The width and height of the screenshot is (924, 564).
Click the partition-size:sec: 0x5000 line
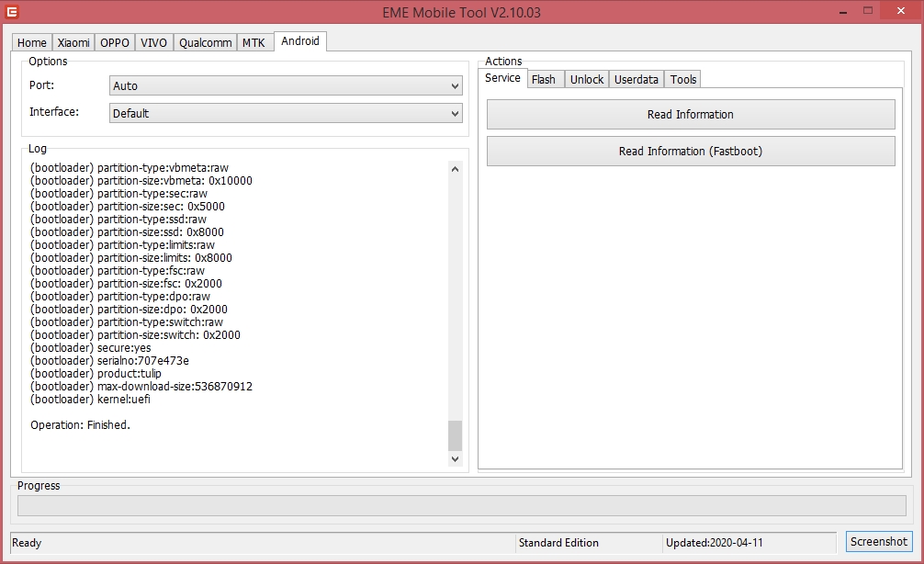click(x=128, y=207)
